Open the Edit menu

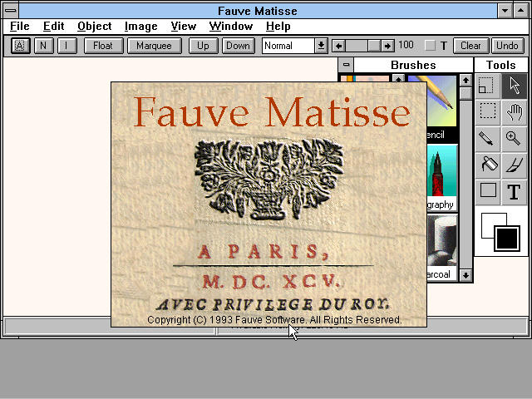(x=53, y=26)
